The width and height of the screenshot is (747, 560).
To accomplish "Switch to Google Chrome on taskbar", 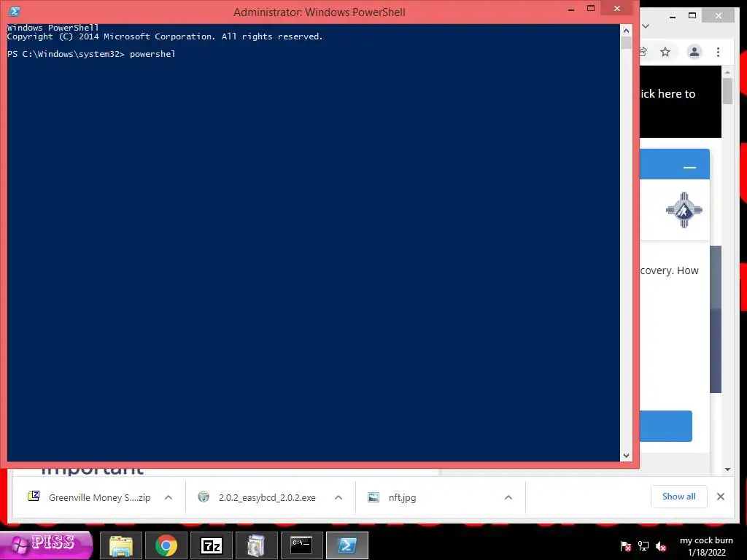I will point(166,545).
